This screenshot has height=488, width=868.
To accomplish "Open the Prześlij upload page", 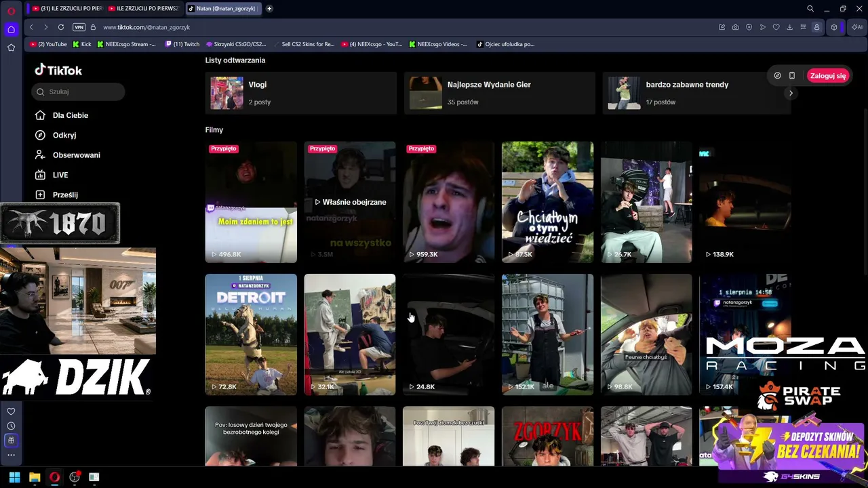I will pos(65,195).
